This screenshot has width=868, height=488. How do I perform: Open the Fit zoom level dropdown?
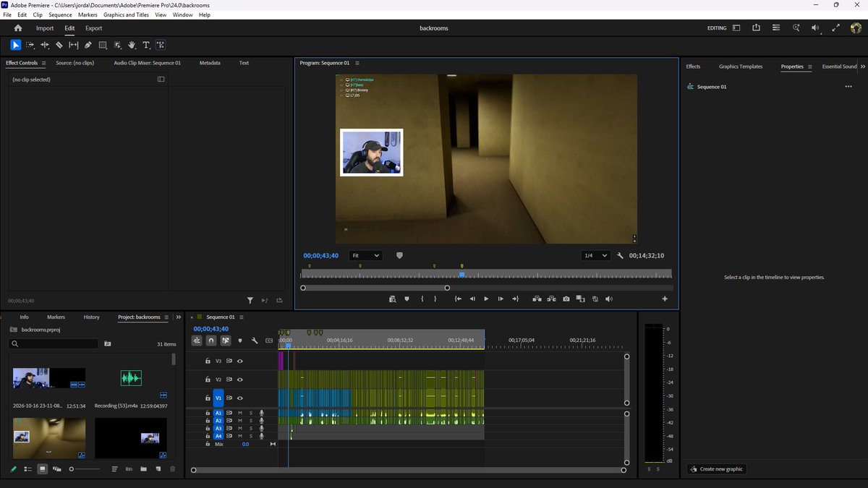365,256
